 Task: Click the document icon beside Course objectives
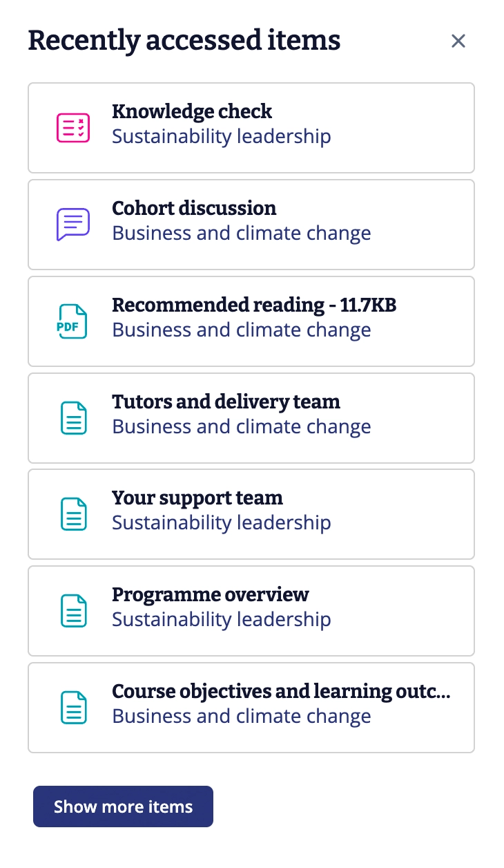point(72,708)
